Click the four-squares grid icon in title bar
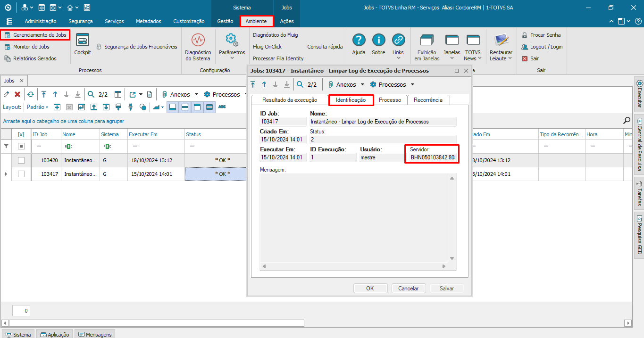This screenshot has width=644, height=338. point(86,8)
